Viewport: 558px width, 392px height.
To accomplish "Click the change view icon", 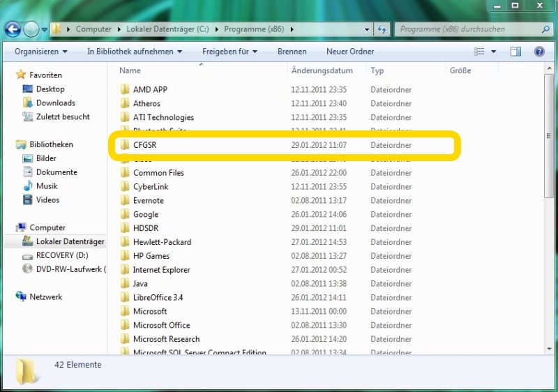I will pyautogui.click(x=480, y=52).
